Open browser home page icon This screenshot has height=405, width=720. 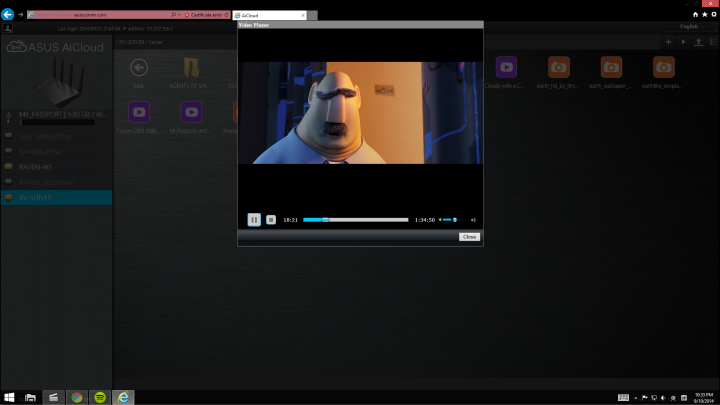695,15
